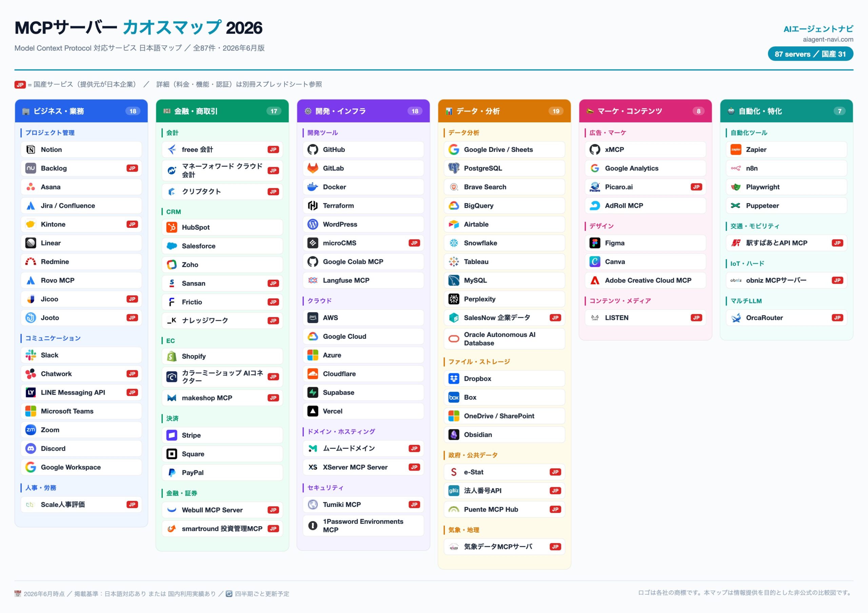Click the Adobe Creative Cloud icon
868x613 pixels.
click(595, 280)
